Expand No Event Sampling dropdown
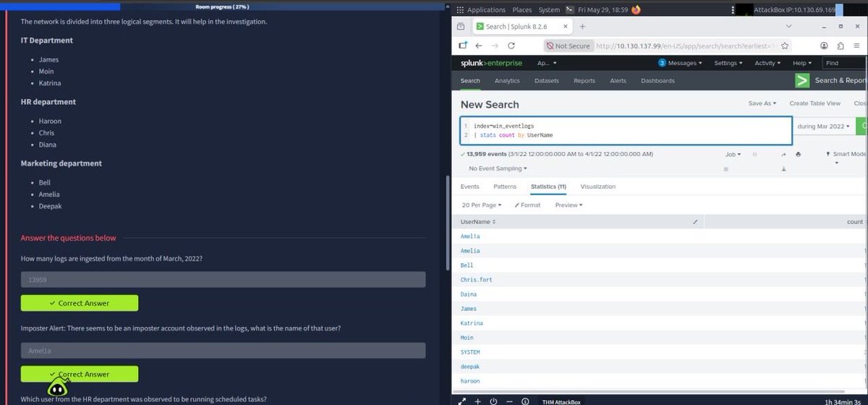Viewport: 868px width, 405px height. click(x=498, y=169)
